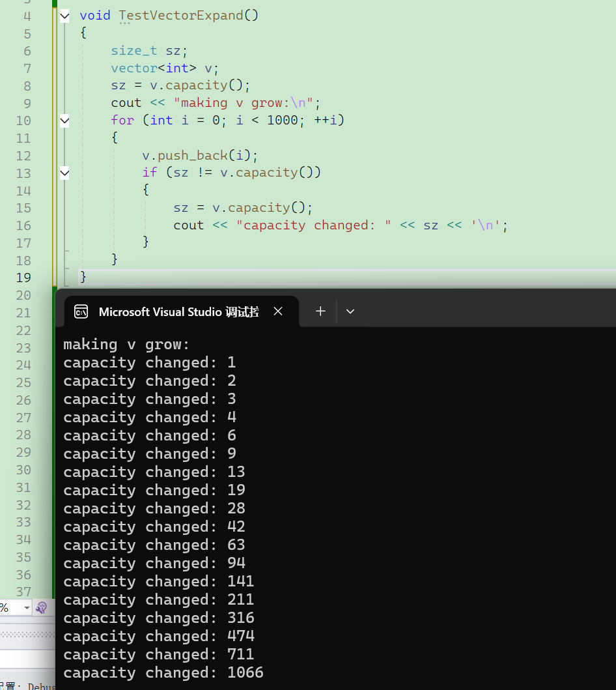Image resolution: width=616 pixels, height=690 pixels.
Task: Collapse the for loop fold arrow
Action: [64, 121]
